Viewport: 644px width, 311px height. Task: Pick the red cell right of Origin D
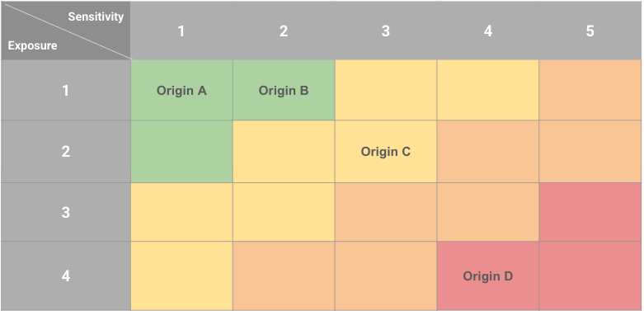[590, 276]
